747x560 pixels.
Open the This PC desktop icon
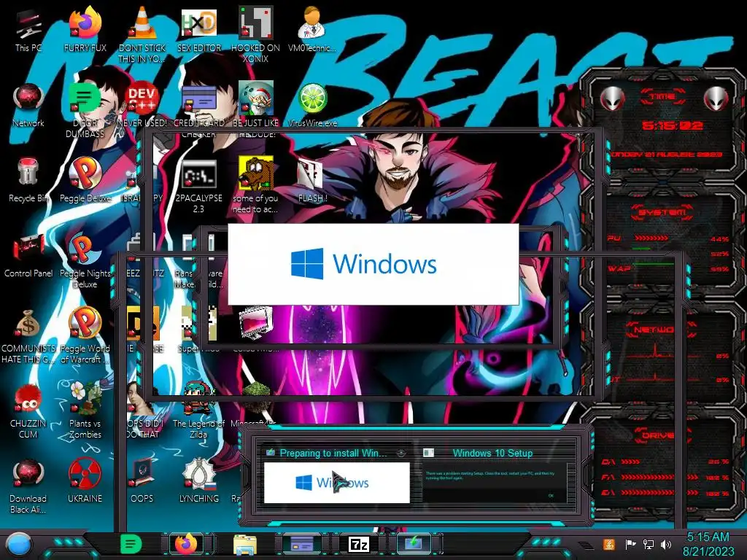pos(28,30)
